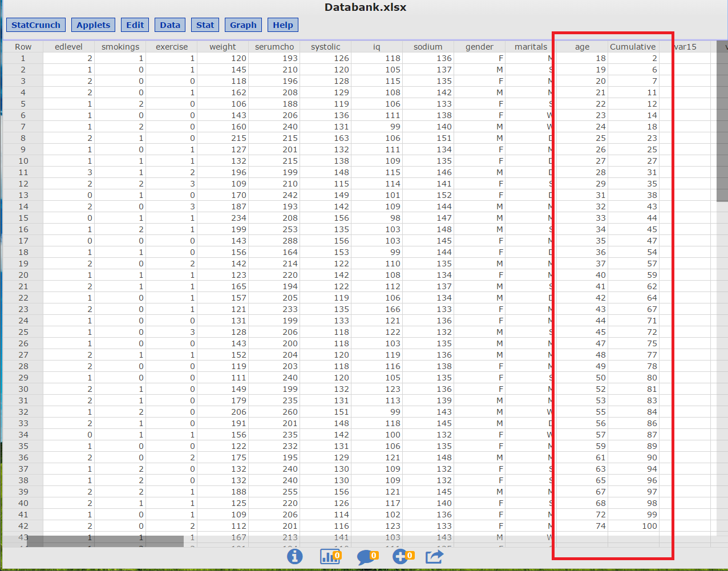Click the plus add icon at the bottom
Image resolution: width=728 pixels, height=571 pixels.
(403, 556)
